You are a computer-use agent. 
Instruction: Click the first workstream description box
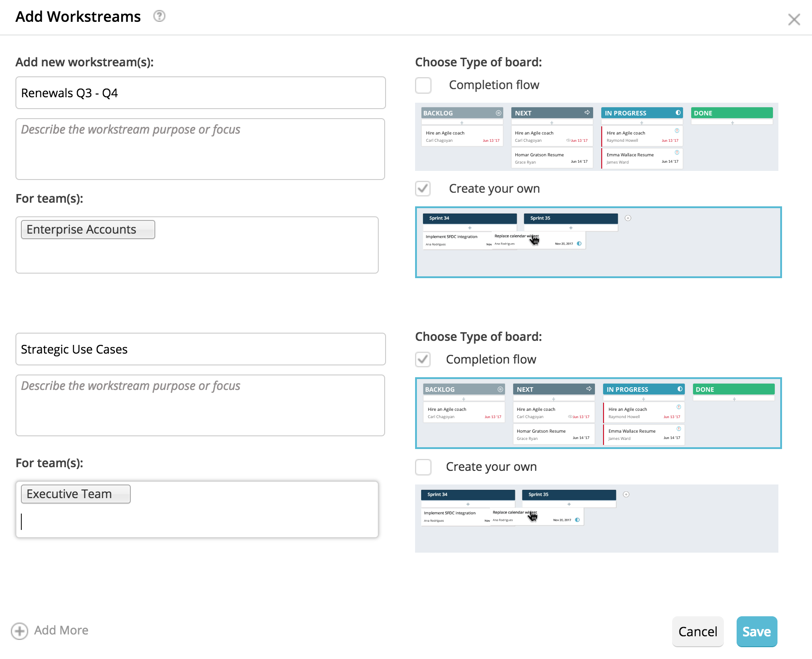(x=200, y=149)
